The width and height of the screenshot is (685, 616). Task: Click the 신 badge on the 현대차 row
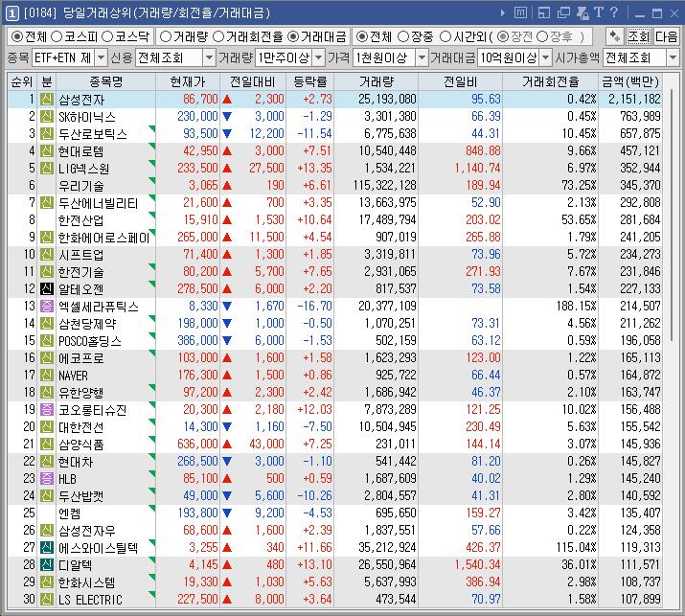point(47,461)
